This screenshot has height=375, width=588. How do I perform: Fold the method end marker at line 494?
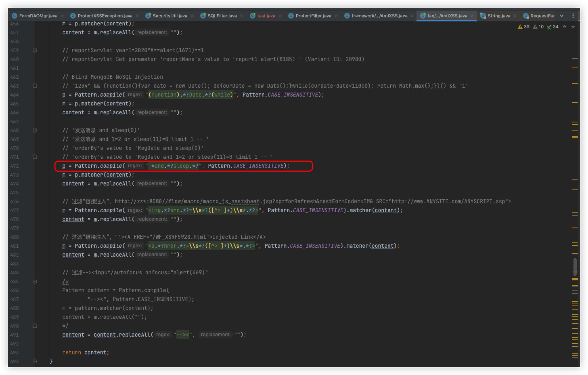(x=35, y=361)
